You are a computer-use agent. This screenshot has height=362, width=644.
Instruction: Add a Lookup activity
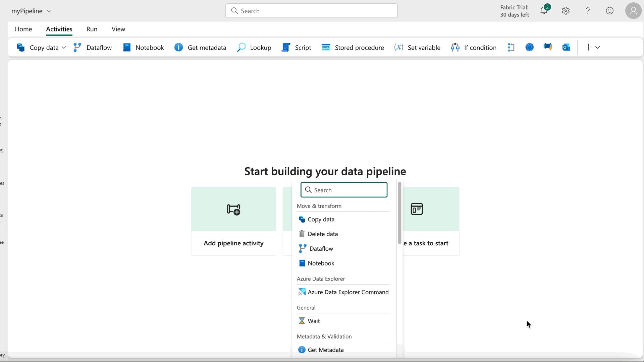254,48
